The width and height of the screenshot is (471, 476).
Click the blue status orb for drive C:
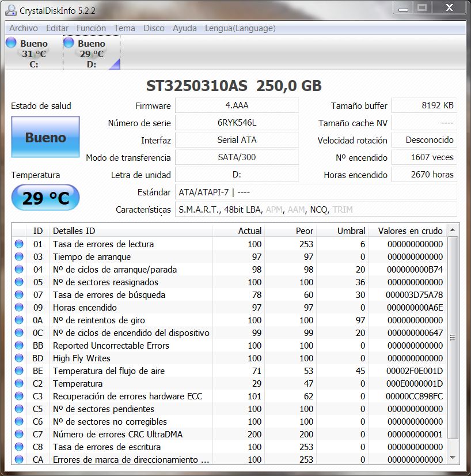pos(11,43)
